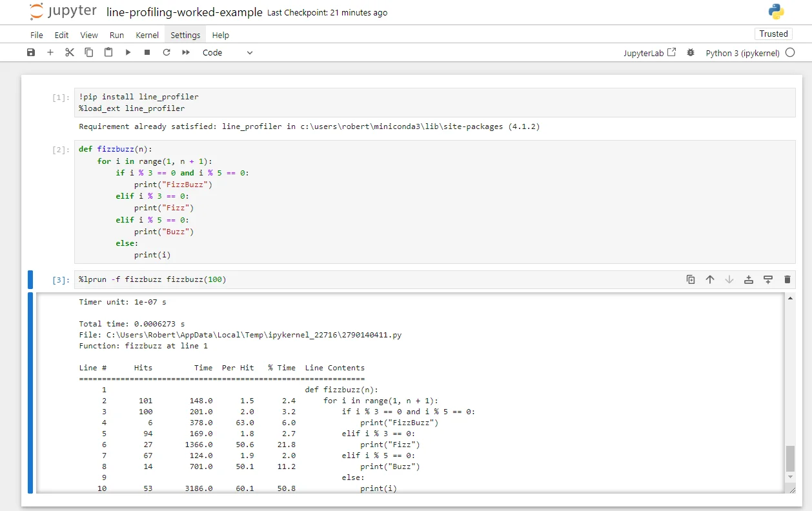Click the Trusted notebook button
The width and height of the screenshot is (812, 511).
click(773, 34)
